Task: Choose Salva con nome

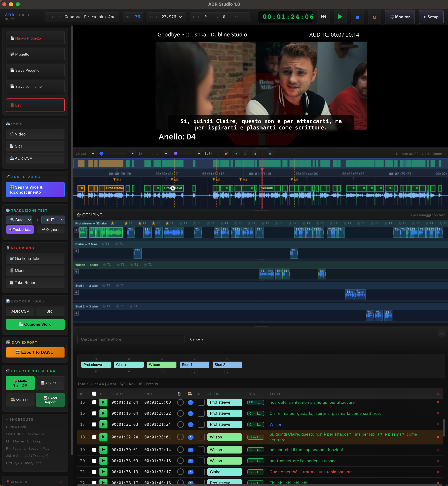Action: coord(35,86)
